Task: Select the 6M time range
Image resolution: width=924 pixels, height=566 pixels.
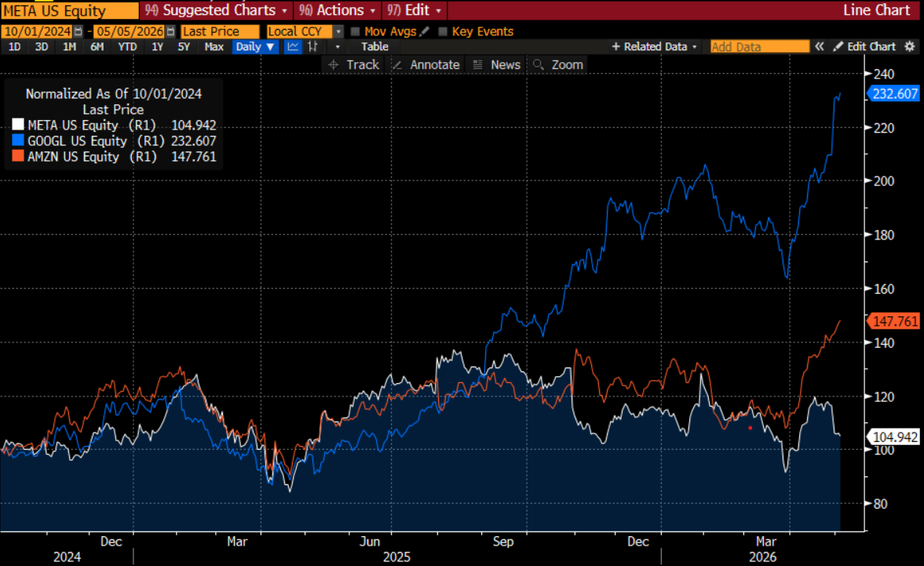Action: [x=97, y=46]
